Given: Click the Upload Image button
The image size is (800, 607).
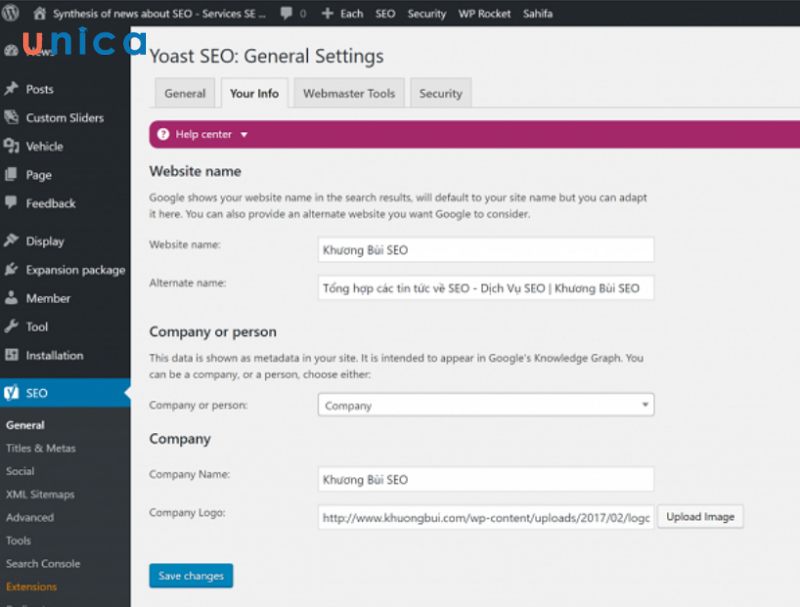Looking at the screenshot, I should (700, 517).
